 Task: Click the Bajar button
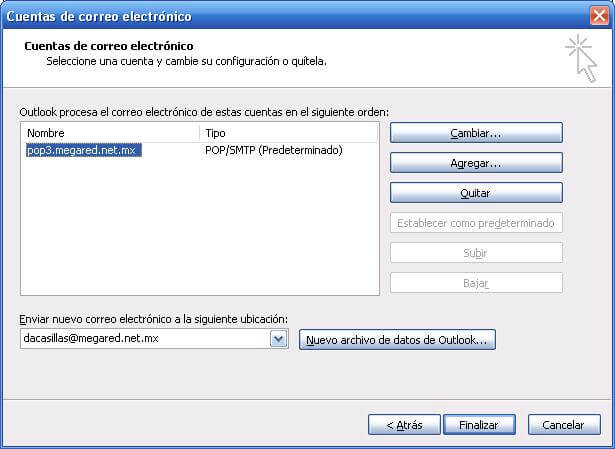476,283
